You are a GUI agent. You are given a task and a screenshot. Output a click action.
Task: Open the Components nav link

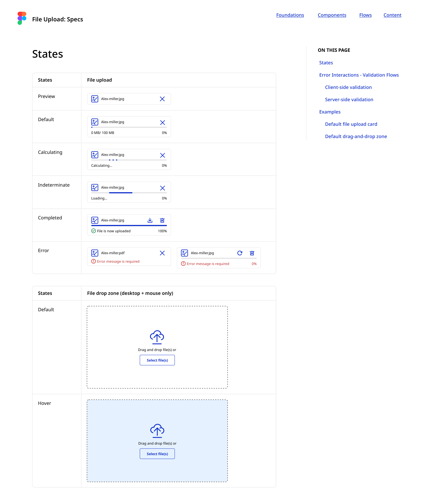(x=332, y=15)
